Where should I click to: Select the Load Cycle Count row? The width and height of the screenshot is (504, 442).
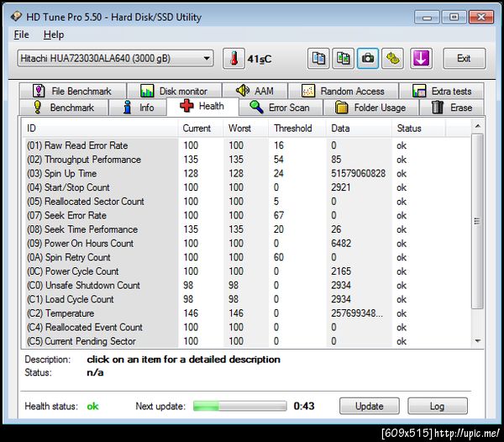point(247,299)
